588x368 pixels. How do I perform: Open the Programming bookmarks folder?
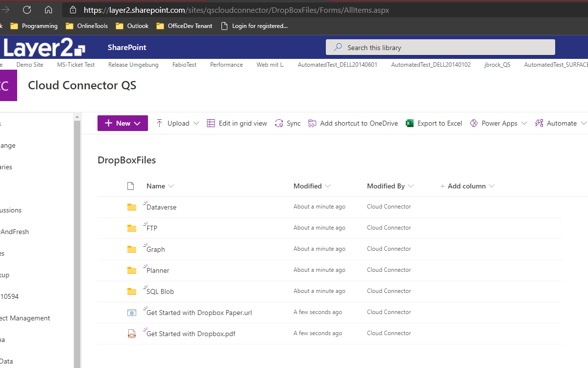(34, 26)
